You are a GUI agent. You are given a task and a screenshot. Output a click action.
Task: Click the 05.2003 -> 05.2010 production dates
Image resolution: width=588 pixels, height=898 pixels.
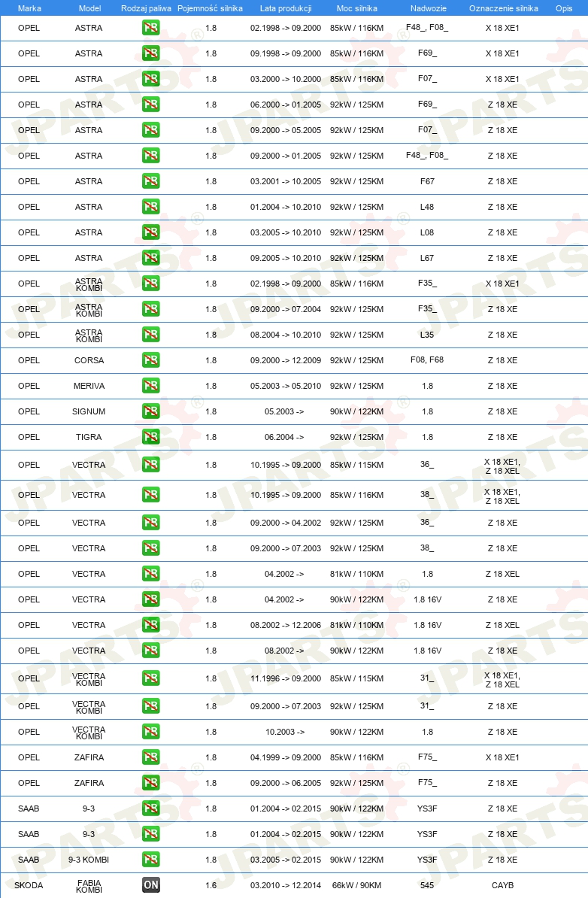(286, 386)
